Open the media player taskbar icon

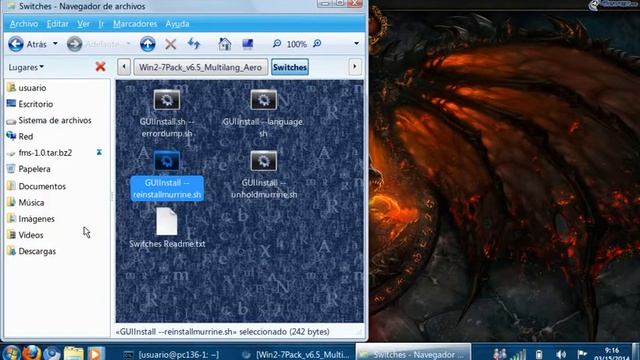(x=95, y=353)
